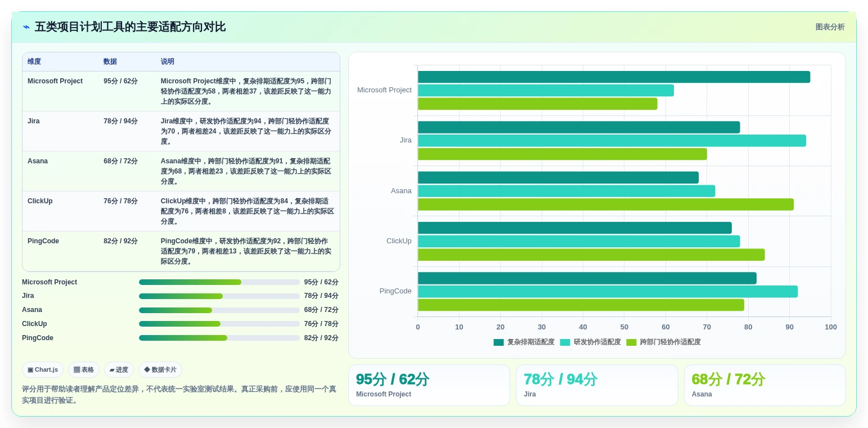Screen dimensions: 868x428
Task: Click PingCode's dark teal chart bar
Action: 587,278
